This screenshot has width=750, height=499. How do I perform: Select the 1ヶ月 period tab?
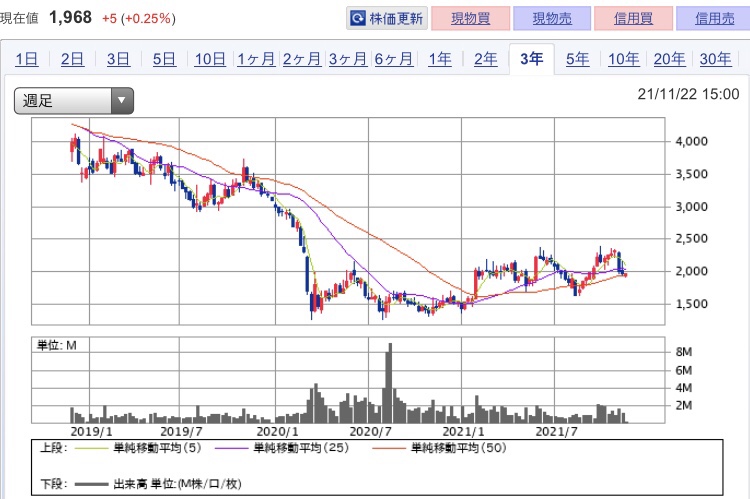click(x=256, y=59)
